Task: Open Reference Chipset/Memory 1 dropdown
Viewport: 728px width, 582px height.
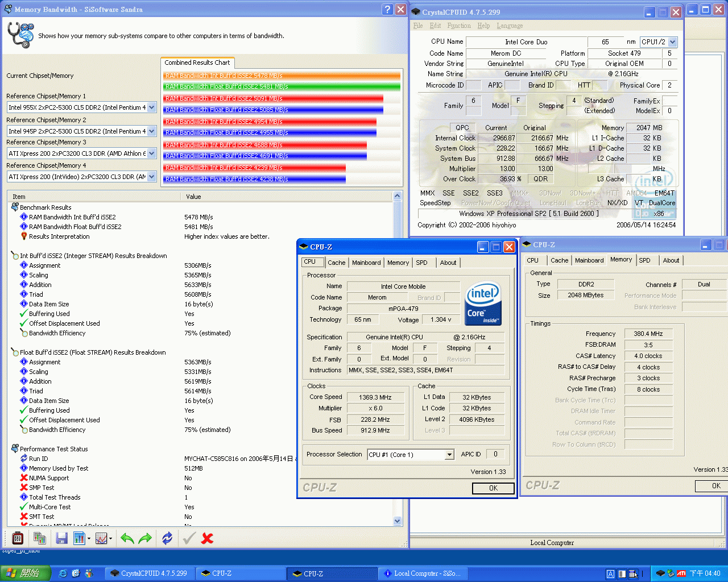Action: (152, 107)
